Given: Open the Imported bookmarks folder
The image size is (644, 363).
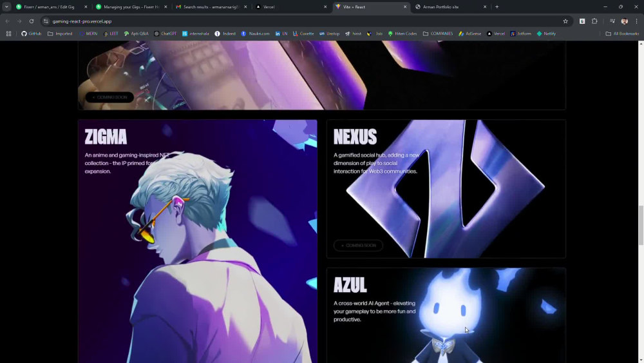Looking at the screenshot, I should pos(60,34).
